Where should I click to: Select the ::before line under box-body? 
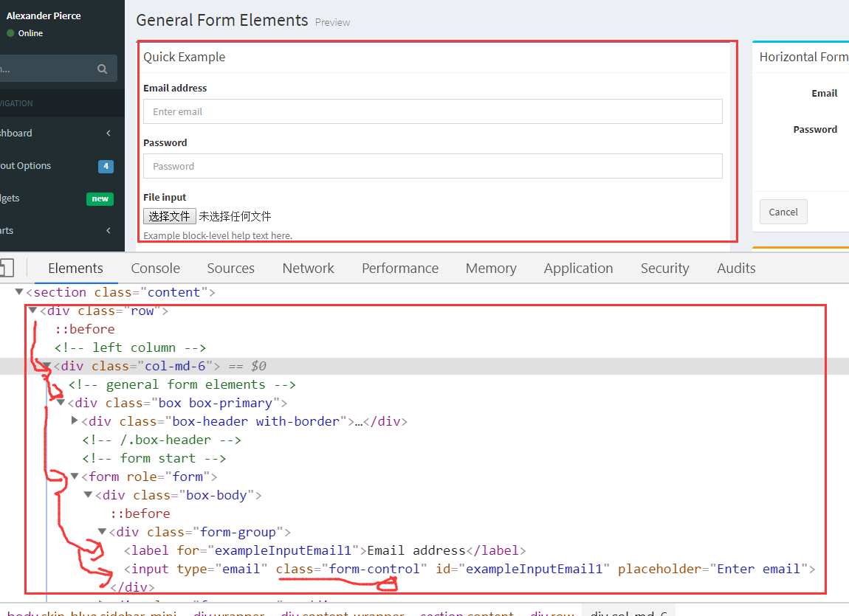click(140, 513)
